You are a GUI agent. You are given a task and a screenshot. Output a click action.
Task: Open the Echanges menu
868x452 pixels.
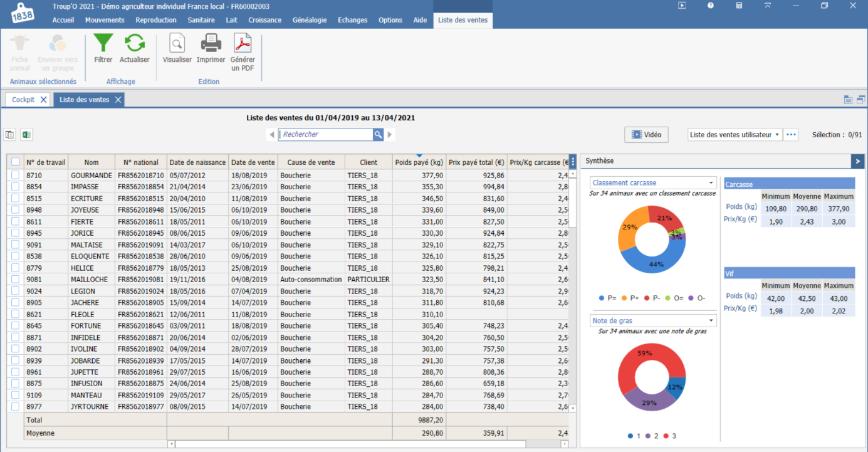(352, 20)
